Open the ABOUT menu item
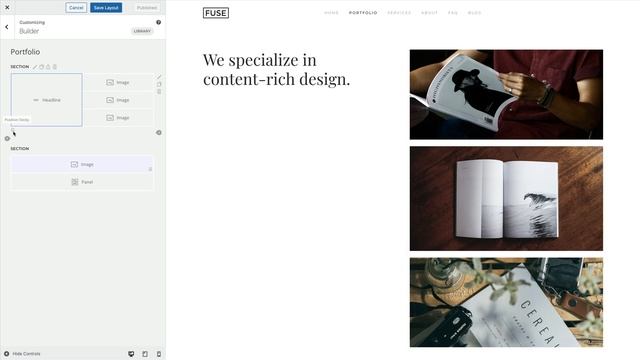The width and height of the screenshot is (640, 360). (x=429, y=13)
